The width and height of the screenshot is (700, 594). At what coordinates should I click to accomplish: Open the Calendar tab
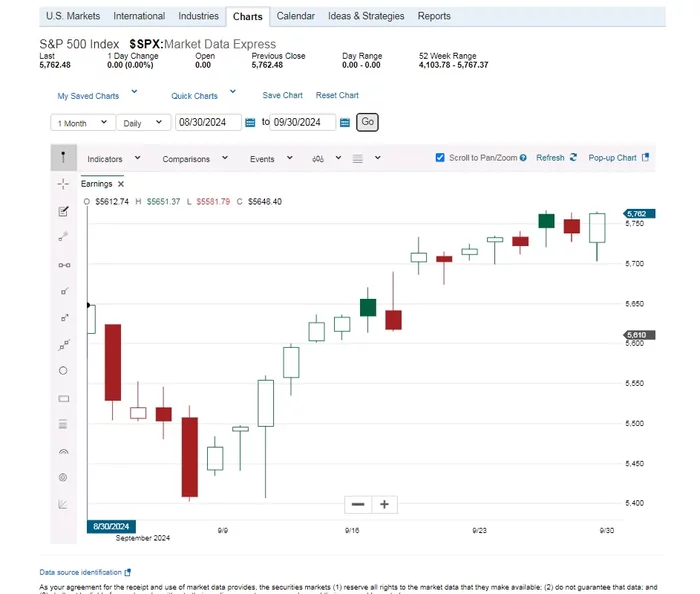(296, 16)
